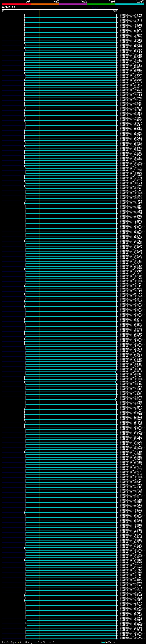Image resolution: width=146 pixels, height=644 pixels.
Task: Select the UniRef100_A0SE27 label
Action: coord(131,392)
